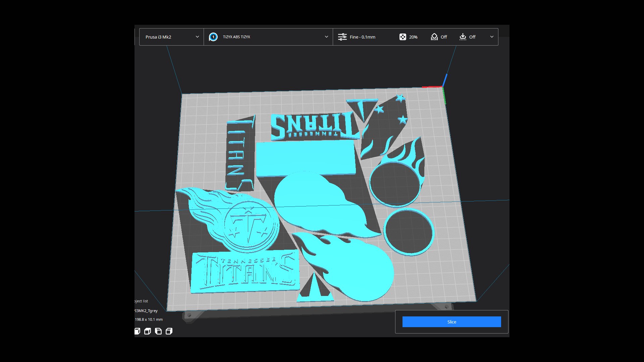Select the PI3MK2_Tgrey object entry
Viewport: 644px width, 362px height.
click(146, 311)
